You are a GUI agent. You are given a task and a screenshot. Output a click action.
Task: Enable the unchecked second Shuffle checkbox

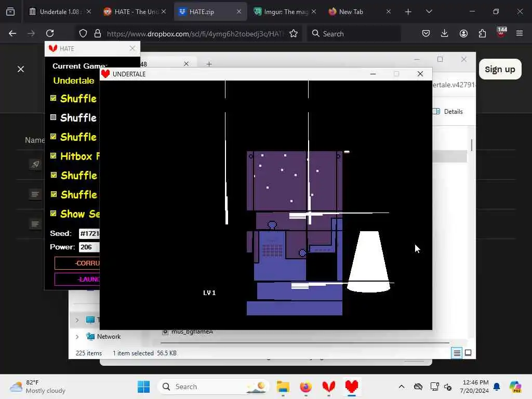54,117
